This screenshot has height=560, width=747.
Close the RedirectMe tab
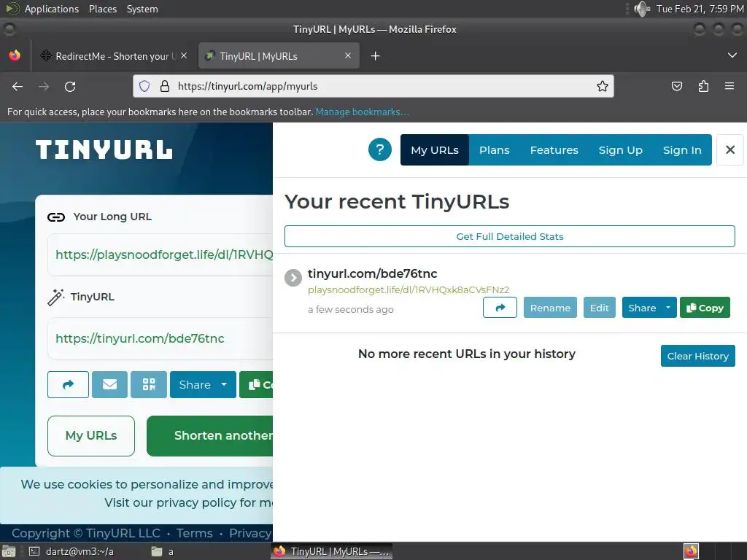[x=184, y=55]
